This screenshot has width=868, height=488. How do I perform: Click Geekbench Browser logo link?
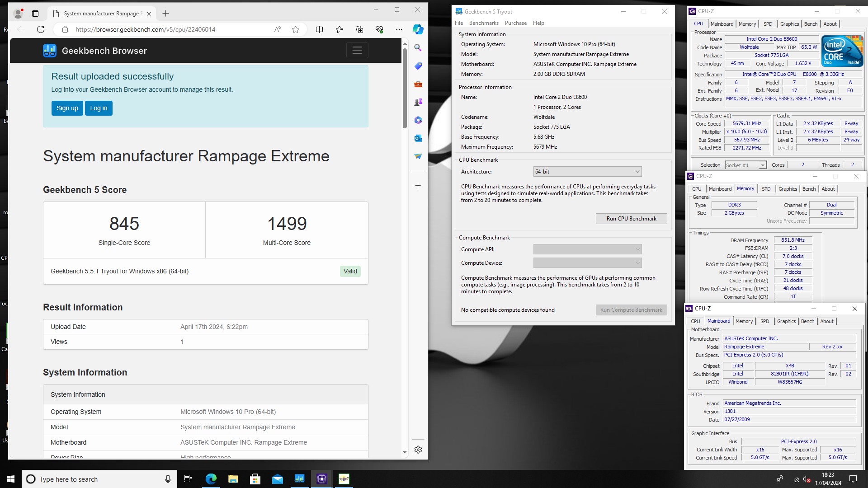95,51
